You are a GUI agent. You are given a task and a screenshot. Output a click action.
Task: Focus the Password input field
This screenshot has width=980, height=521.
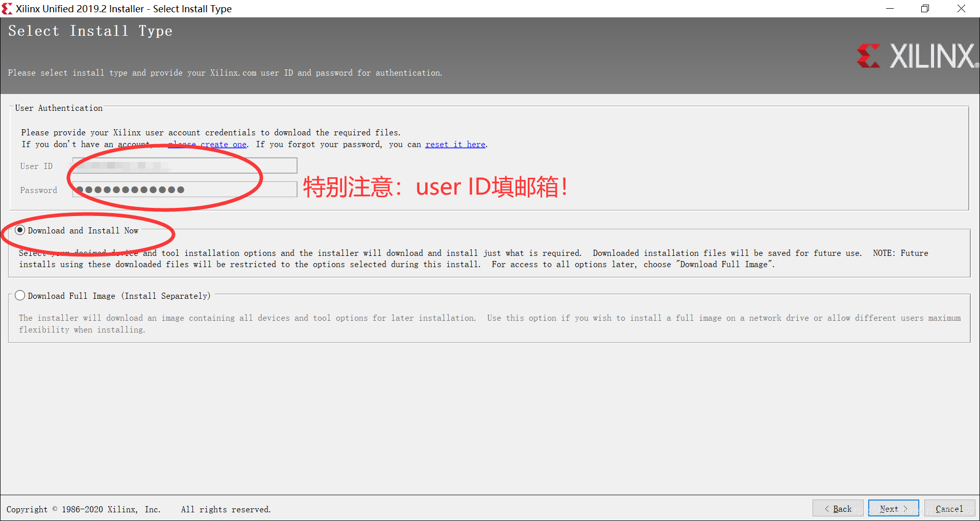(x=185, y=190)
